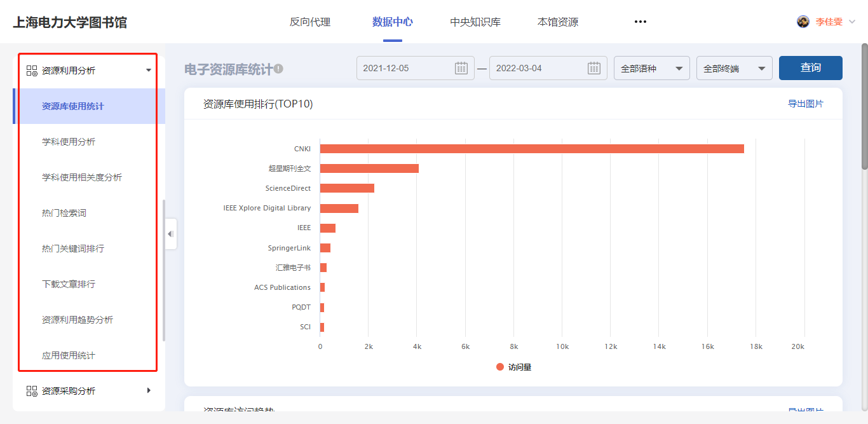Image resolution: width=868 pixels, height=424 pixels.
Task: Open user menu arrow next to 李佳雯
Action: 852,22
